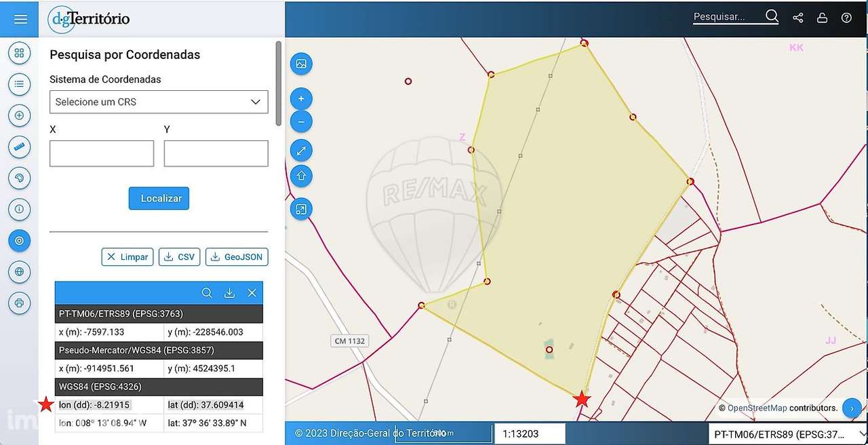Open the basemap image selector button
868x445 pixels.
[x=301, y=64]
